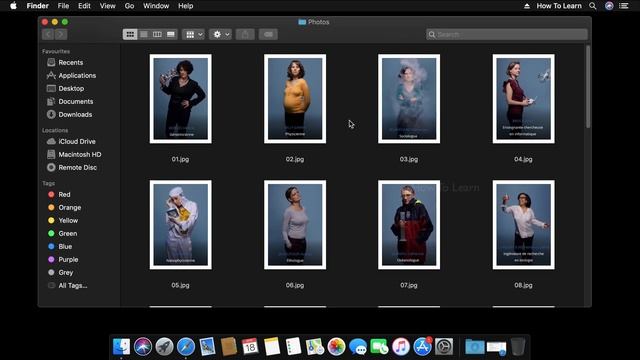Viewport: 640px width, 360px height.
Task: Select the 01.jpg thumbnail
Action: 180,99
